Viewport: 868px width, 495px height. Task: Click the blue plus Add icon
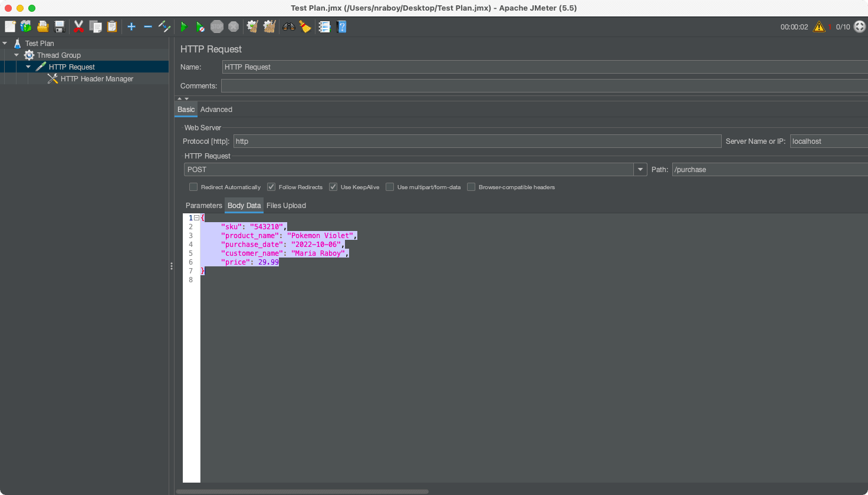point(131,27)
